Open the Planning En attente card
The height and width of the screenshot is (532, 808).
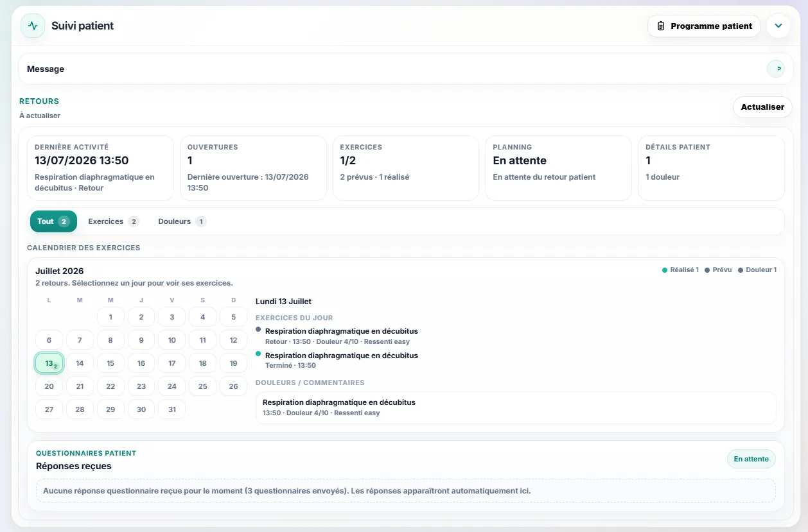click(x=558, y=168)
